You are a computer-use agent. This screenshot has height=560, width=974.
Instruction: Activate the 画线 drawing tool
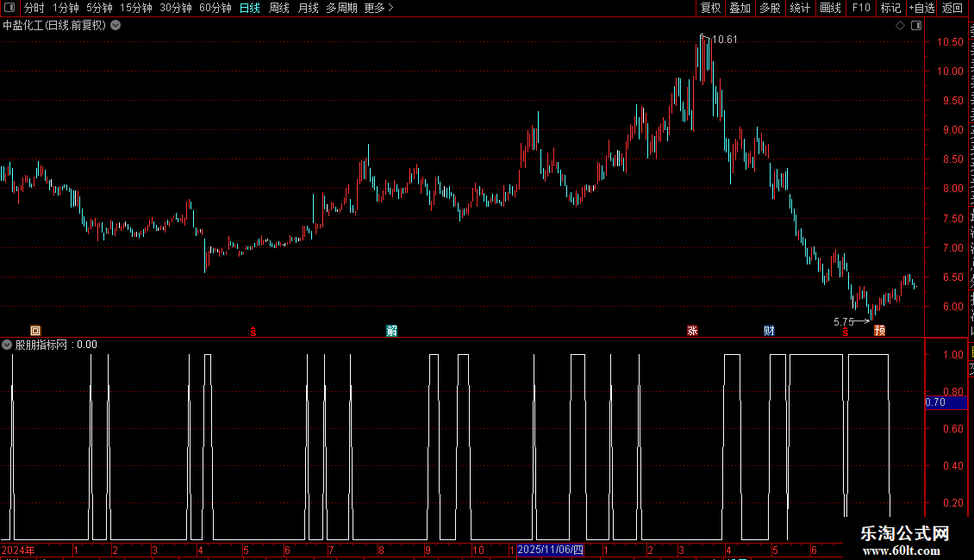(831, 8)
